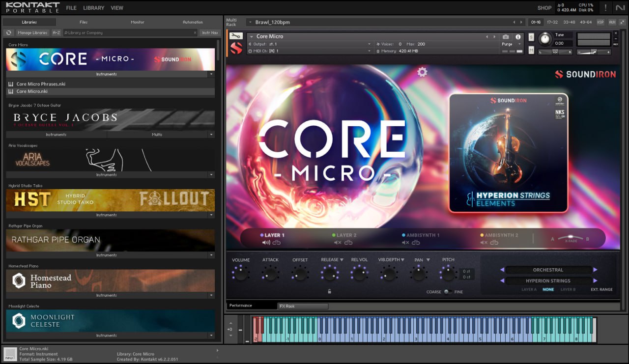Open the Bryce Jacobs library dropdown arrow

211,135
